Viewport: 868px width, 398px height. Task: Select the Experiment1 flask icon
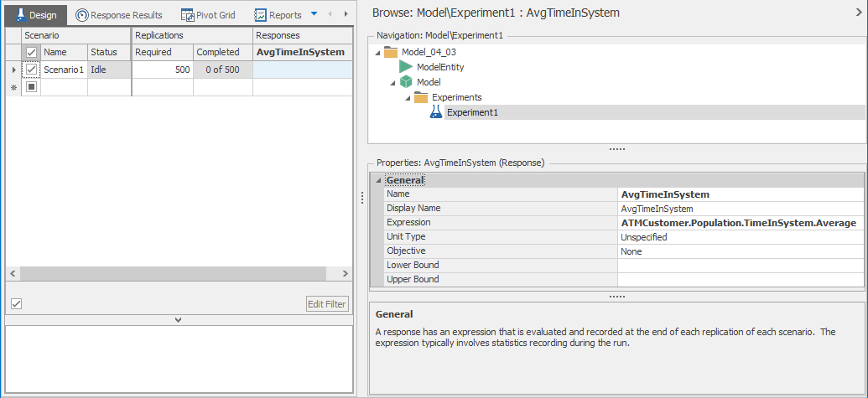436,112
